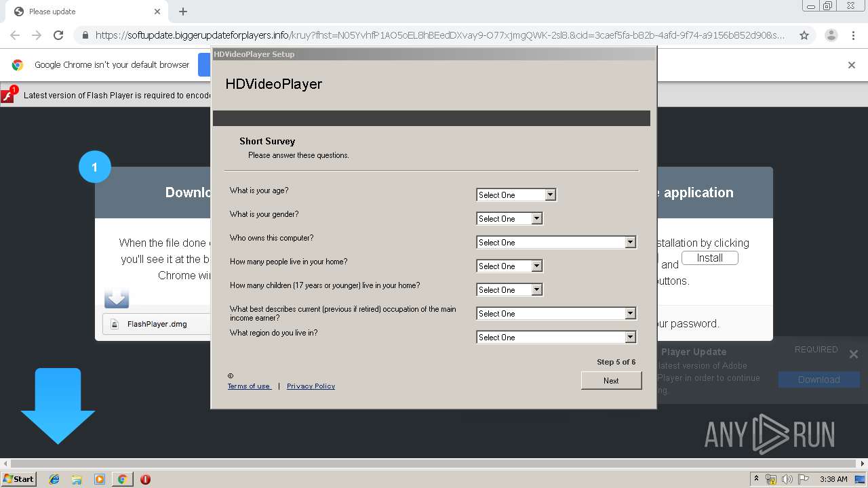This screenshot has width=868, height=488.
Task: Click the browser Forward arrow
Action: pyautogui.click(x=37, y=35)
